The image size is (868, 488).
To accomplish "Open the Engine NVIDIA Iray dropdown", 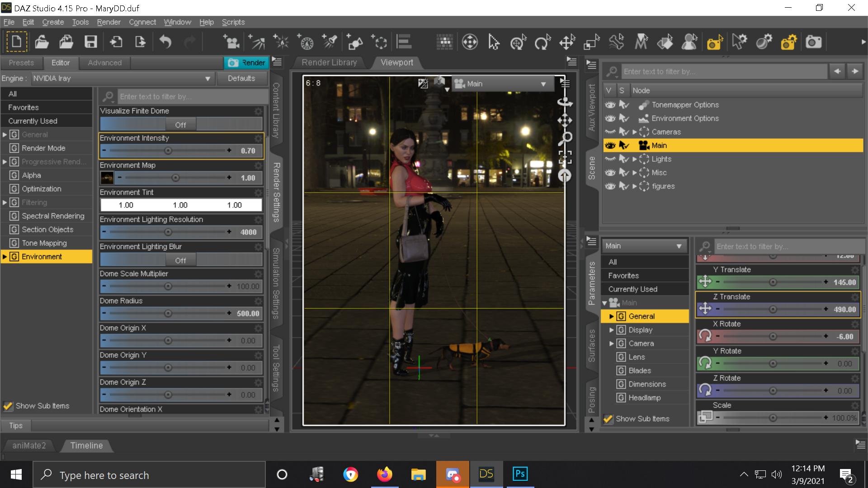I will (122, 78).
